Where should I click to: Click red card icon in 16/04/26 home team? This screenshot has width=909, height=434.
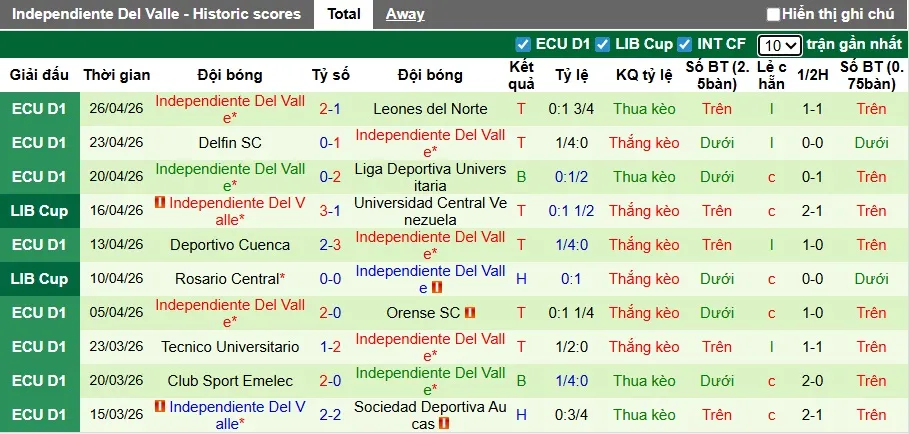160,203
